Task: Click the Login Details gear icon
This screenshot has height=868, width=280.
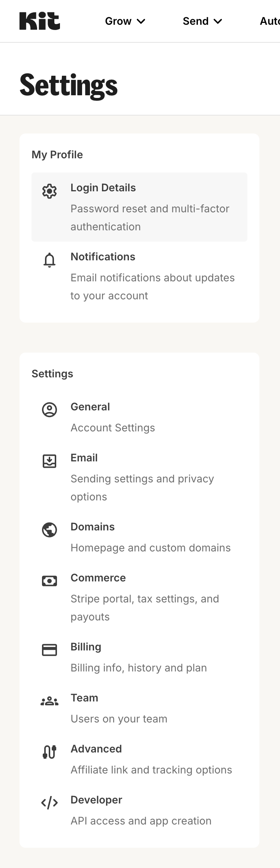Action: [x=49, y=191]
